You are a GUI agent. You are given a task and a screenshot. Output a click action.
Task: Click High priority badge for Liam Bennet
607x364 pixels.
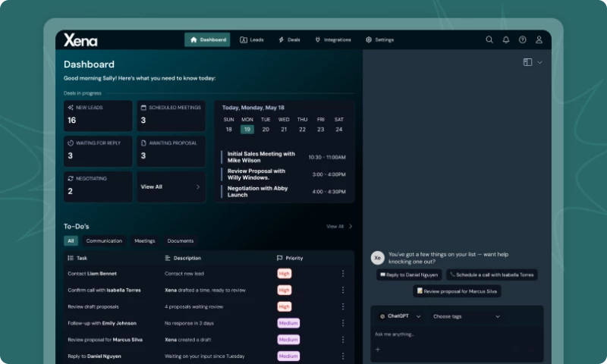tap(284, 274)
